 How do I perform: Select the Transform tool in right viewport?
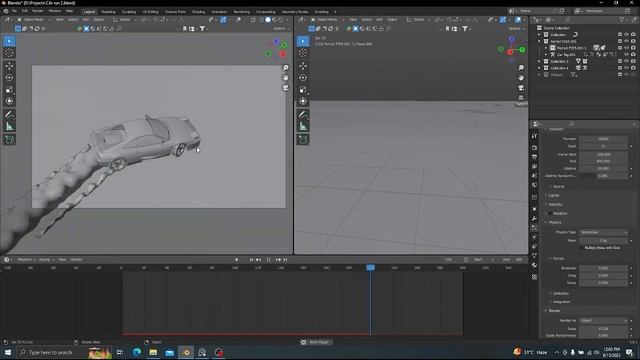click(303, 101)
